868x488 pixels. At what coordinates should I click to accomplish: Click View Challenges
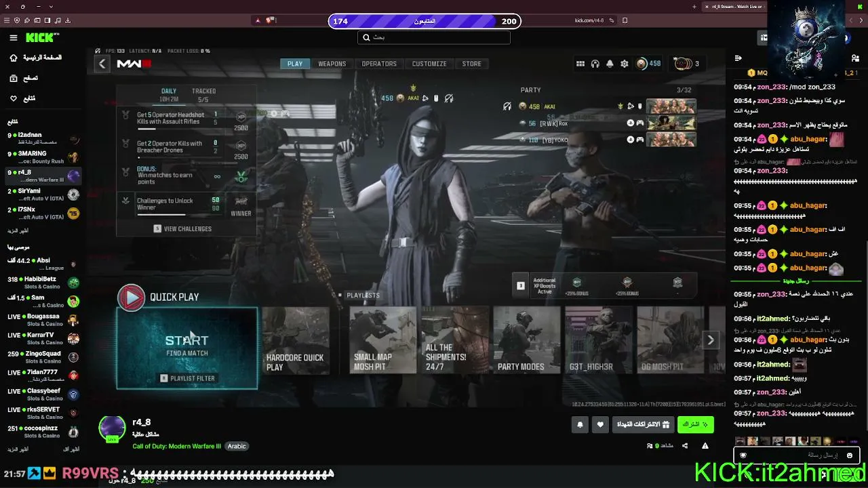(x=182, y=229)
